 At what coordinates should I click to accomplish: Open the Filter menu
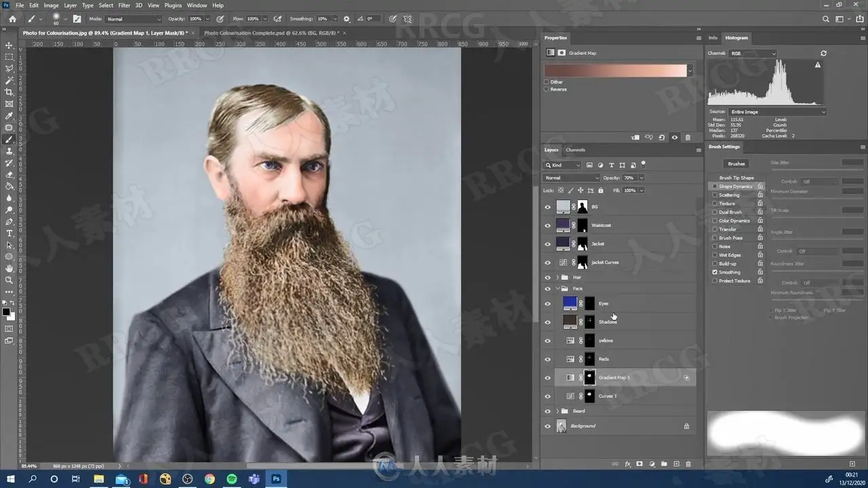click(x=124, y=5)
